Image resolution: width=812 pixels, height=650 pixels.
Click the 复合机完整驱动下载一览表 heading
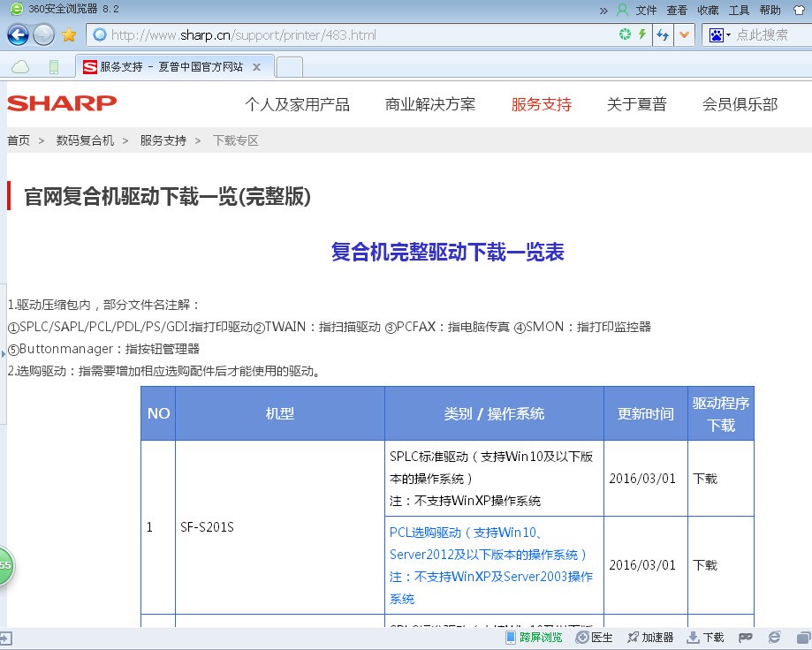(x=447, y=252)
